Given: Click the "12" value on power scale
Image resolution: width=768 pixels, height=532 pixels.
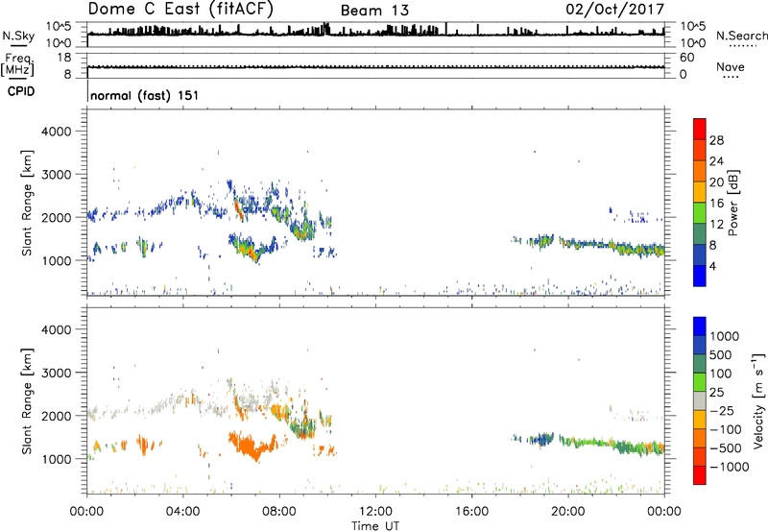Looking at the screenshot, I should click(x=716, y=225).
